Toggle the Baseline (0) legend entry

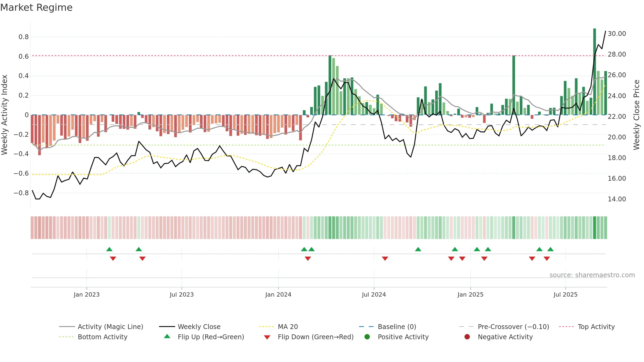tap(387, 327)
